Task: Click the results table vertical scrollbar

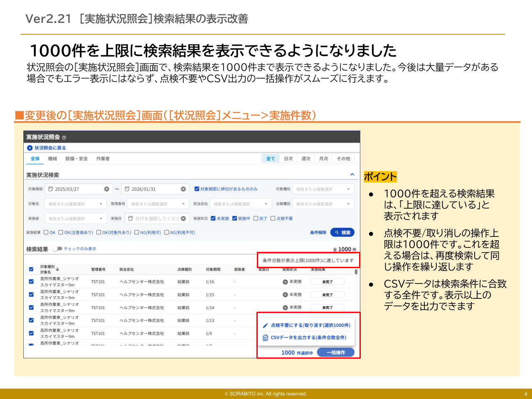Action: 356,272
